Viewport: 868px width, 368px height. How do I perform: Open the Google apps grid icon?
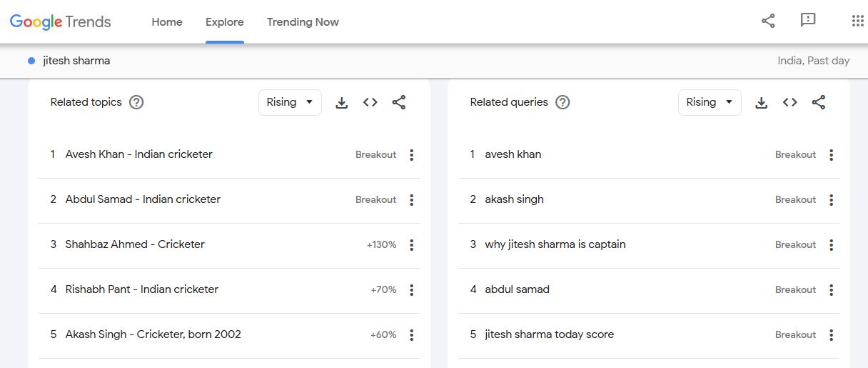[857, 21]
